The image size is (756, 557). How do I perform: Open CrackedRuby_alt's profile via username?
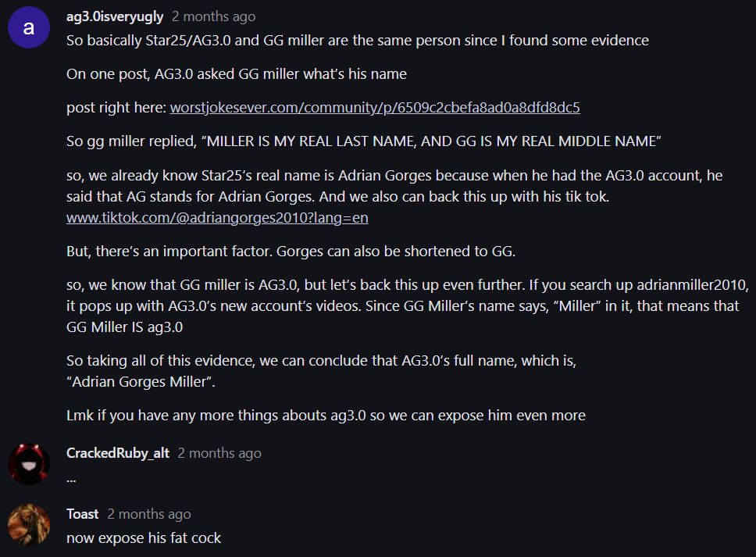pos(118,453)
